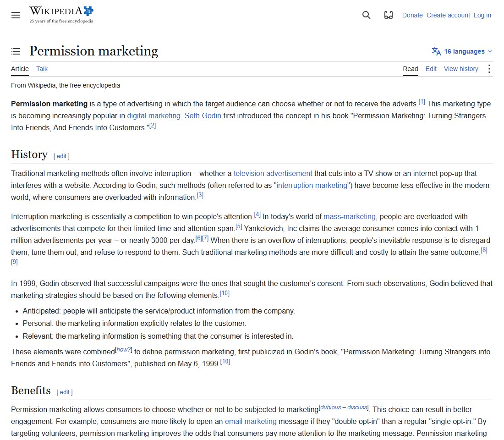
Task: Jump to citation [7]
Action: click(x=205, y=238)
